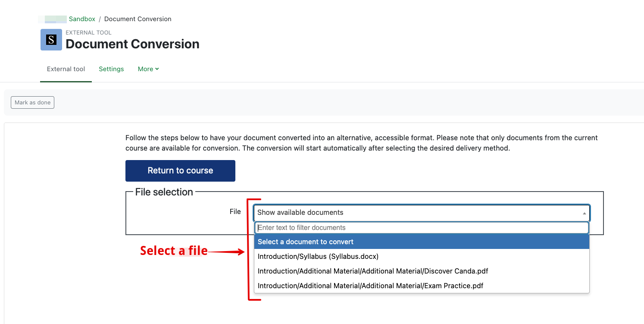The image size is (644, 324).
Task: Focus the filter documents text field
Action: [422, 228]
